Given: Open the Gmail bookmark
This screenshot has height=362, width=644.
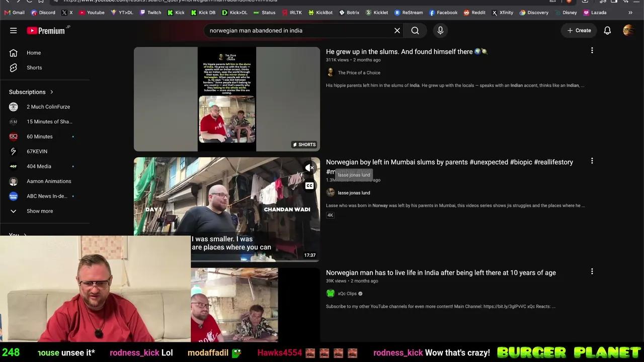Looking at the screenshot, I should click(14, 13).
